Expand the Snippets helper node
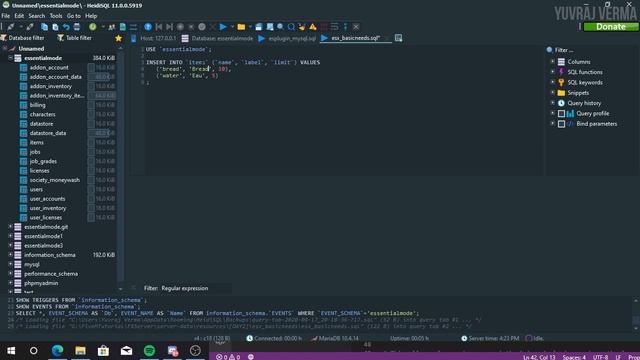Image resolution: width=640 pixels, height=360 pixels. tap(553, 93)
